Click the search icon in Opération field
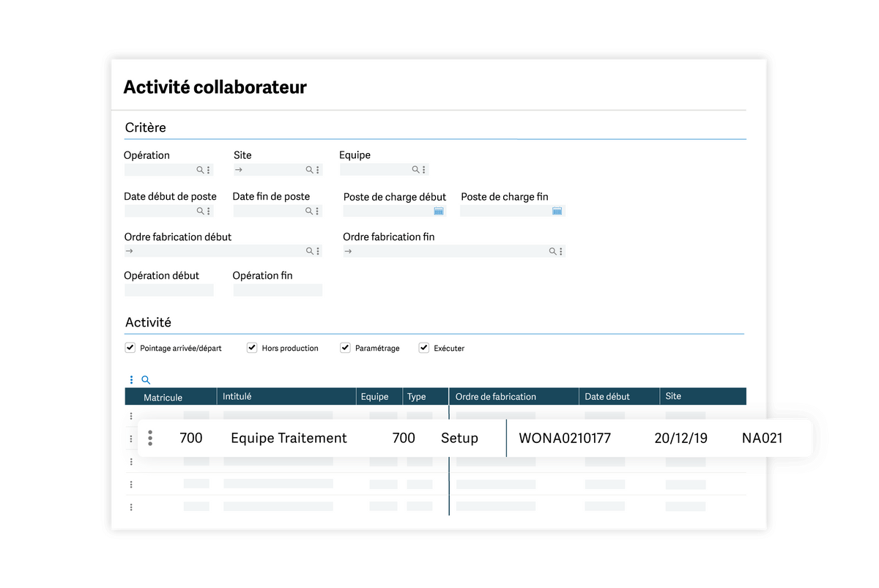Screen dimensions: 879x588 200,170
